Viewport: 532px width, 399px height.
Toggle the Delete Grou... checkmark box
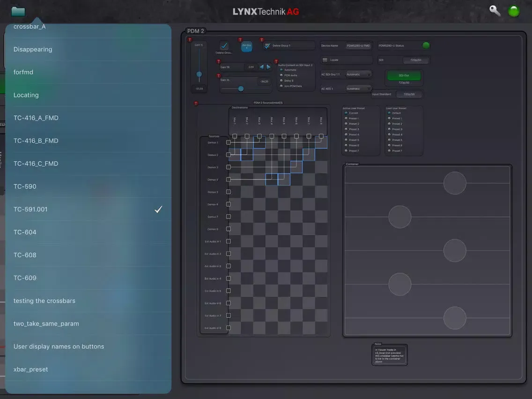224,45
